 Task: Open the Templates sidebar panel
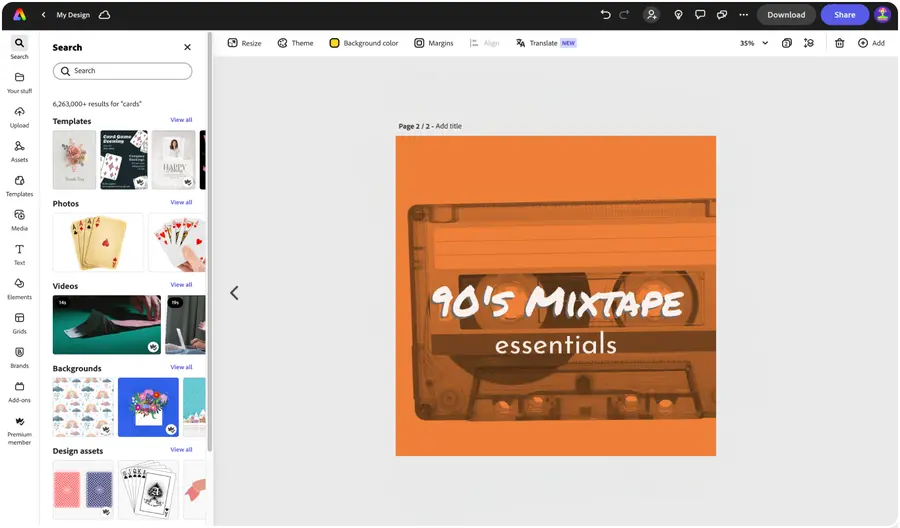coord(19,184)
